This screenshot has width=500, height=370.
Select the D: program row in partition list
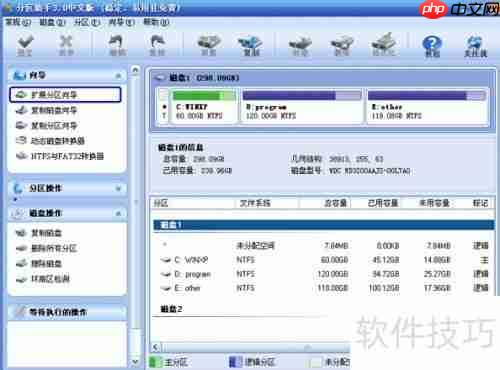pos(324,274)
